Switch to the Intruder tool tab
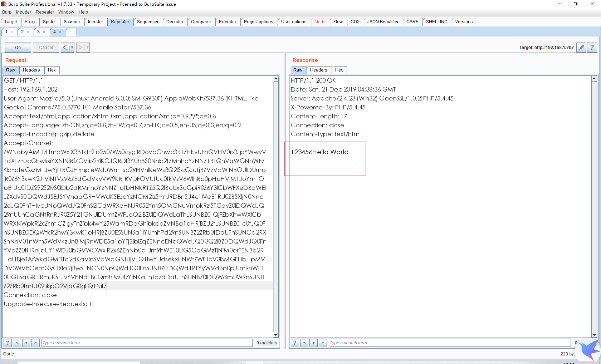This screenshot has width=601, height=364. point(96,22)
